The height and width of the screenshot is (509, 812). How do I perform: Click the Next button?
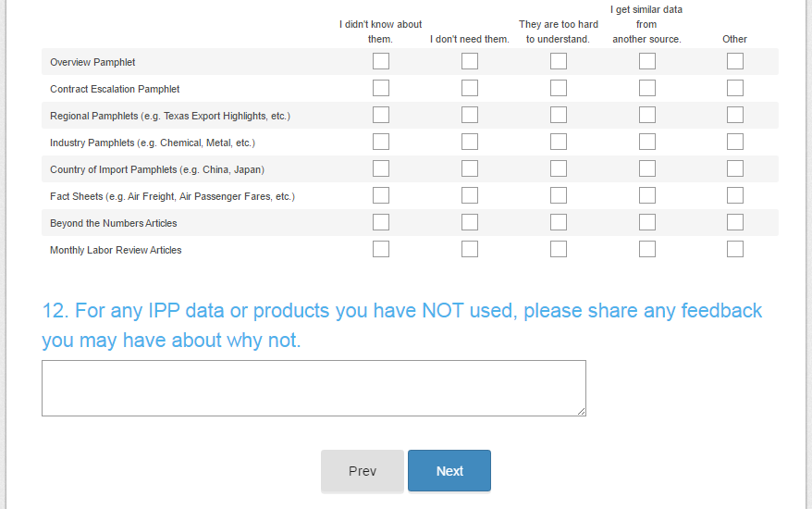point(449,471)
